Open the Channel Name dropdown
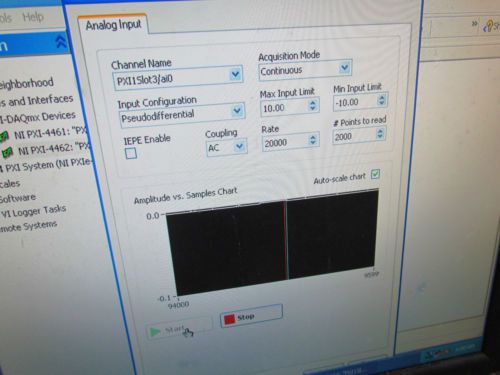 [235, 74]
